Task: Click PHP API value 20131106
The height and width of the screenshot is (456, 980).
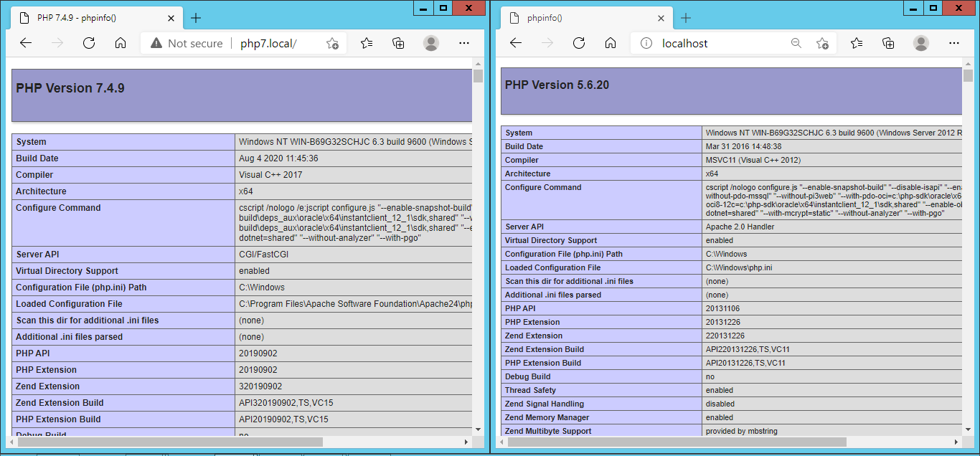Action: [722, 308]
